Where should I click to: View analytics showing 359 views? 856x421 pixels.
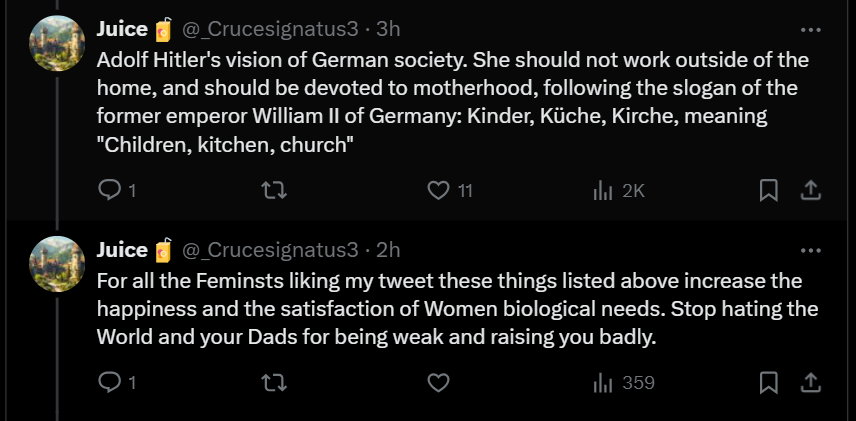click(623, 383)
